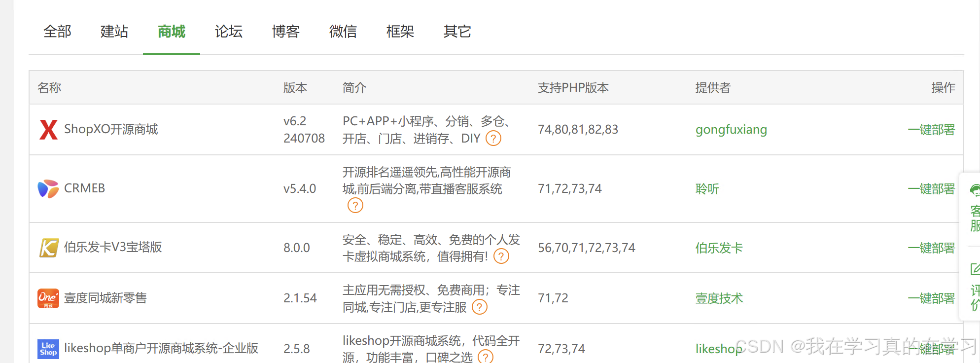Viewport: 980px width, 363px height.
Task: Click the likeshop单商户开源商城系统-企业版 name
Action: point(161,348)
